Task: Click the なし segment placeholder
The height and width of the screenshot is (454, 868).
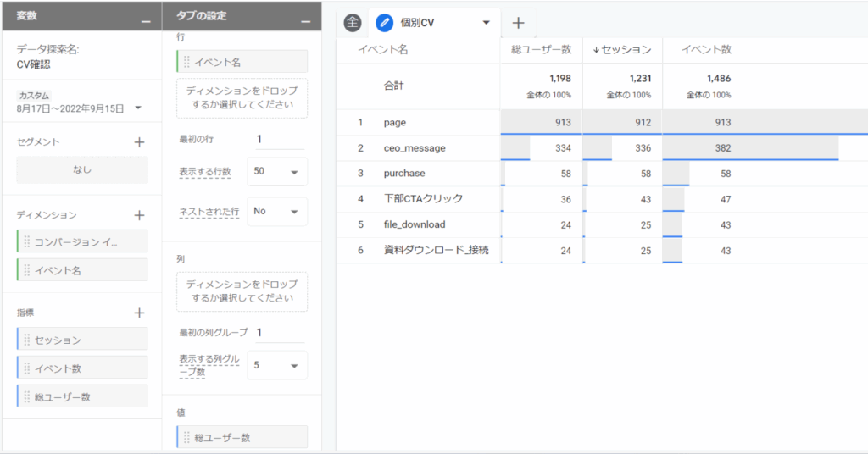Action: pyautogui.click(x=82, y=169)
